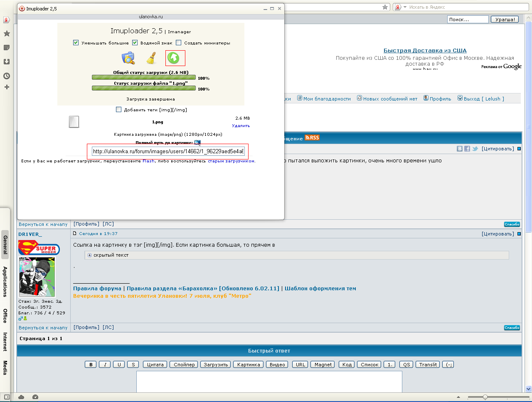Viewport: 532px width, 402px height.
Task: Share post via the Twitter bird icon
Action: pos(475,149)
